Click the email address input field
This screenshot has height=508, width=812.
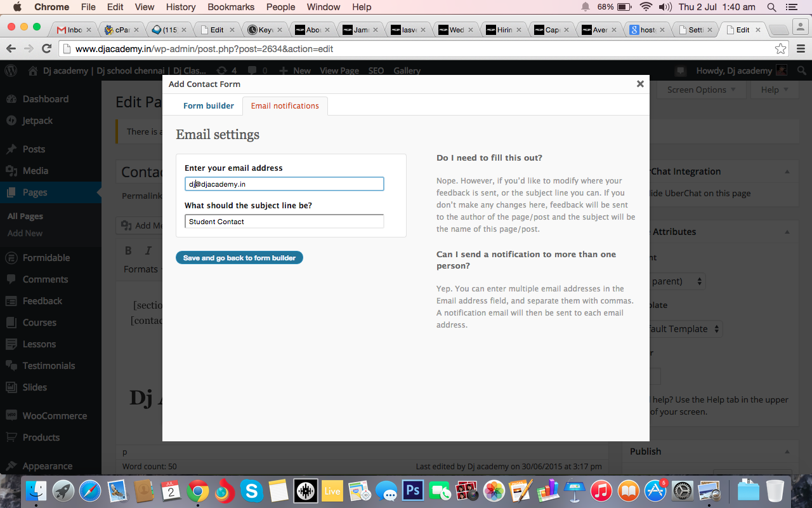click(284, 184)
